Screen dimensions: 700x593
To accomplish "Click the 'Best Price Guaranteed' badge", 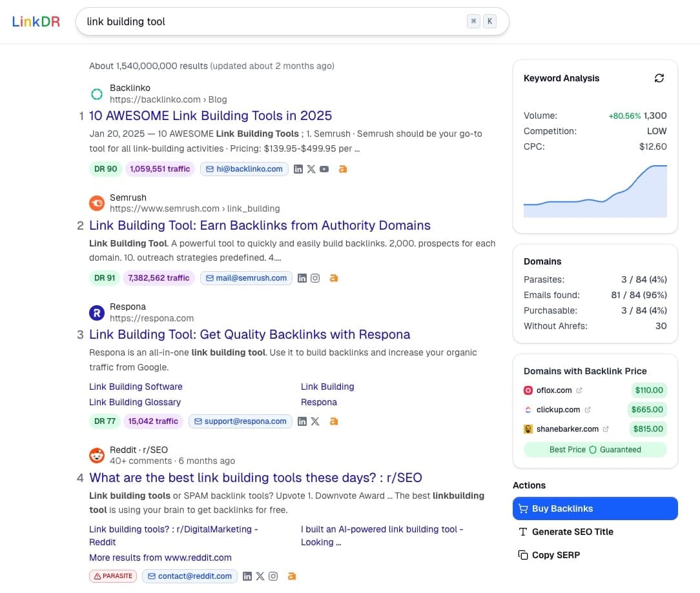I will point(595,450).
